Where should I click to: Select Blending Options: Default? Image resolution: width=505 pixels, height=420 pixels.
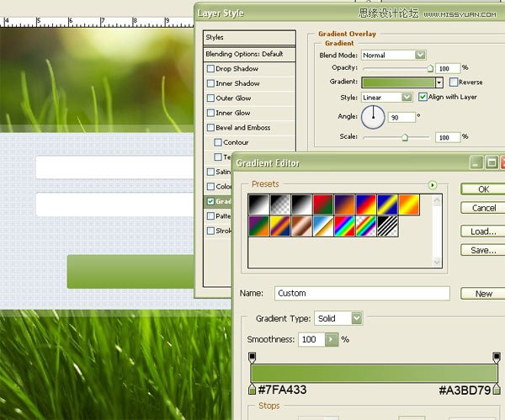coord(249,54)
